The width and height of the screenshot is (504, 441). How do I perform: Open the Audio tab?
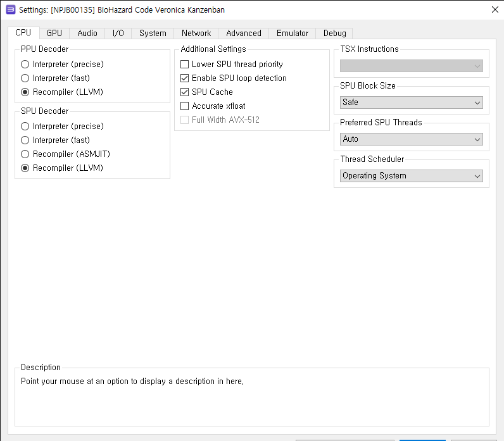coord(87,33)
